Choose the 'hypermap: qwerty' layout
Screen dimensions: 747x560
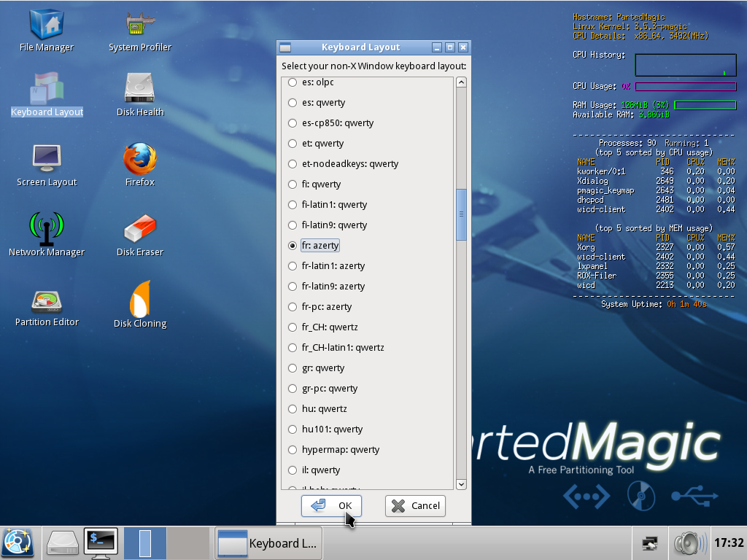tap(333, 450)
